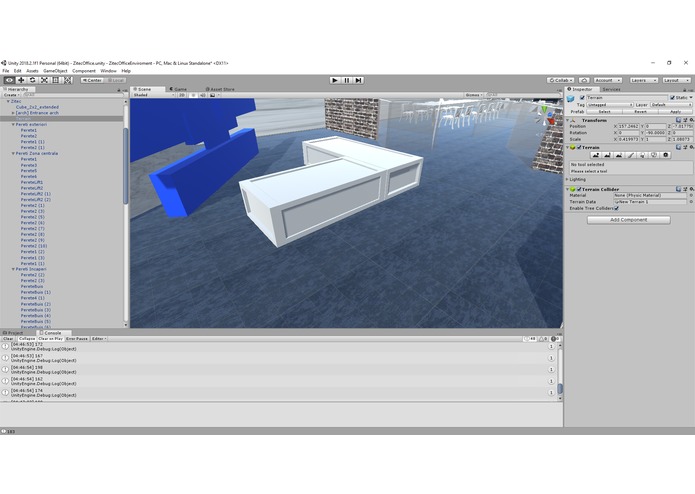Image resolution: width=695 pixels, height=494 pixels.
Task: Select the Hand view tool
Action: (x=9, y=80)
